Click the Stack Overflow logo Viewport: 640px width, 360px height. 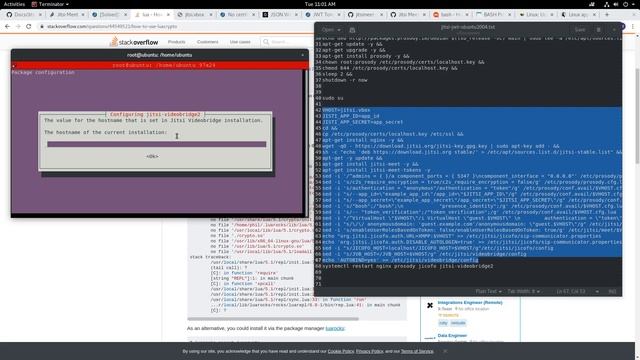pos(134,42)
